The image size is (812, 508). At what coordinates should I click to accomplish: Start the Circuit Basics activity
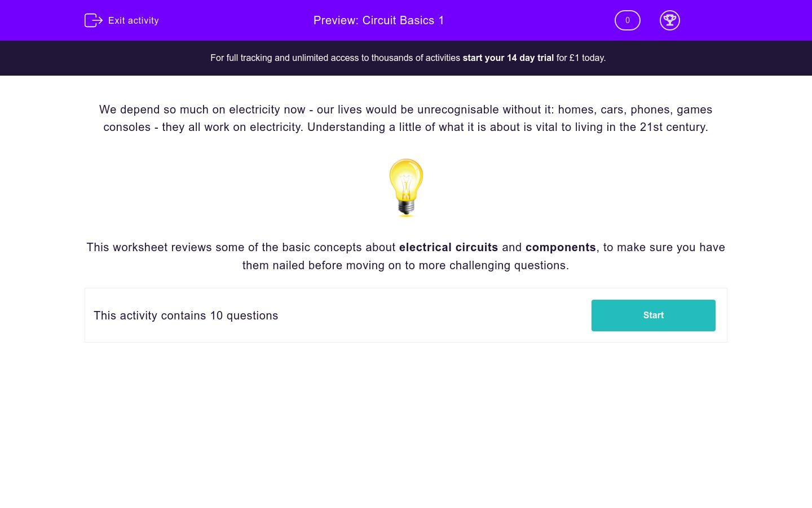[x=654, y=316]
